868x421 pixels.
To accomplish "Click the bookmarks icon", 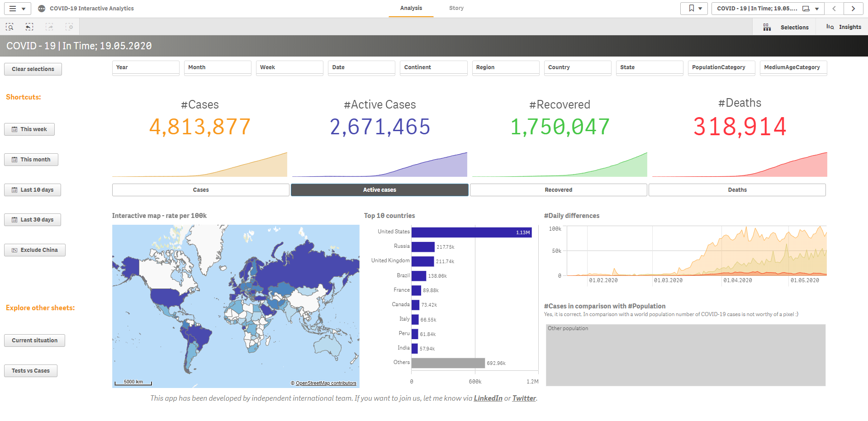I will point(693,9).
